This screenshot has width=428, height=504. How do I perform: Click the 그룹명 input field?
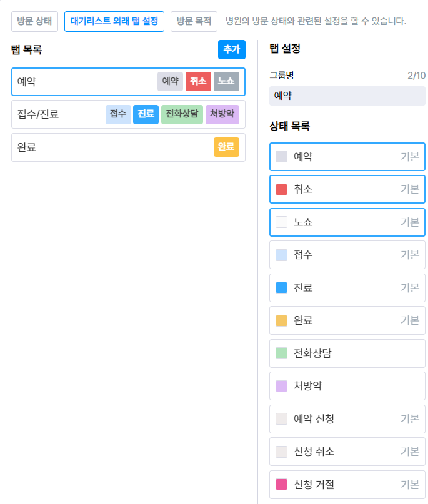pos(347,96)
